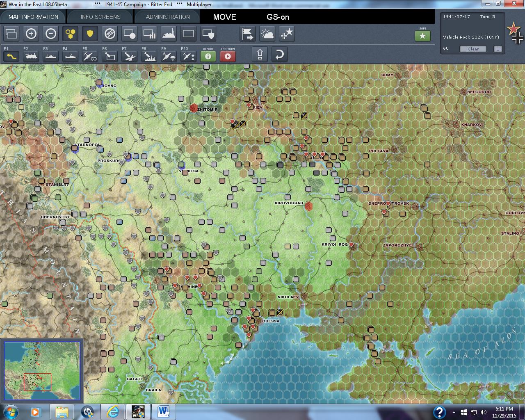This screenshot has height=420, width=525.
Task: Click the red hex east of Kirovograd
Action: (x=308, y=206)
